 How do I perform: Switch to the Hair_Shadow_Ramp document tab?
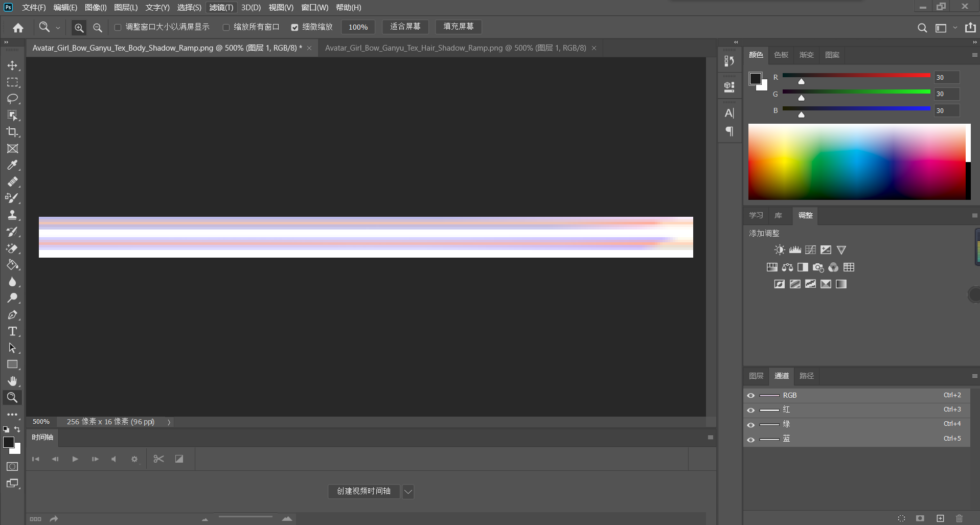click(x=455, y=48)
